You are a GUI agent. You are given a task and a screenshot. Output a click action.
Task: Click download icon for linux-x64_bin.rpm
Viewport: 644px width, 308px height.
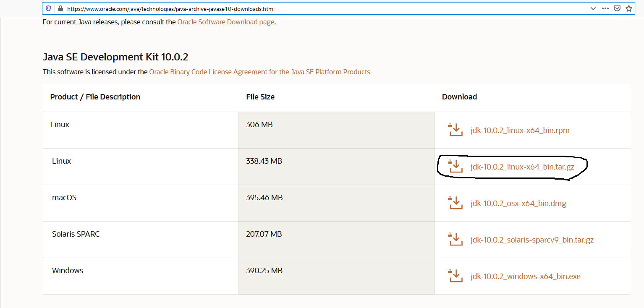(x=456, y=130)
